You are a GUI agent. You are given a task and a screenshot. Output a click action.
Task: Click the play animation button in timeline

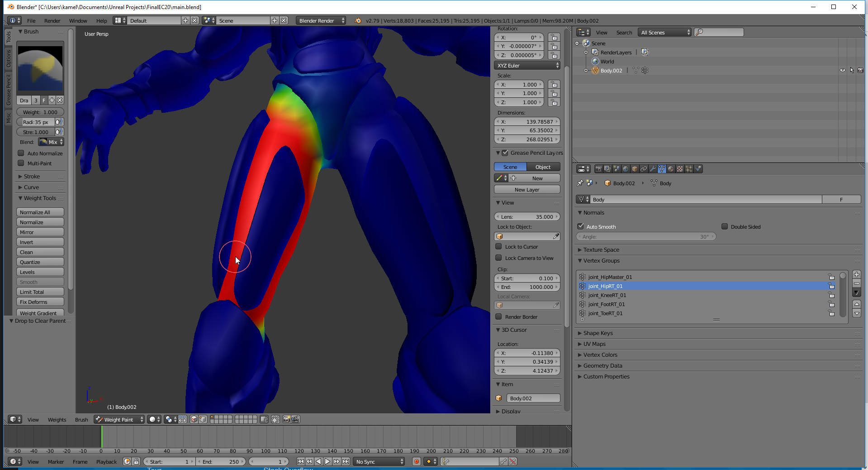pyautogui.click(x=327, y=461)
